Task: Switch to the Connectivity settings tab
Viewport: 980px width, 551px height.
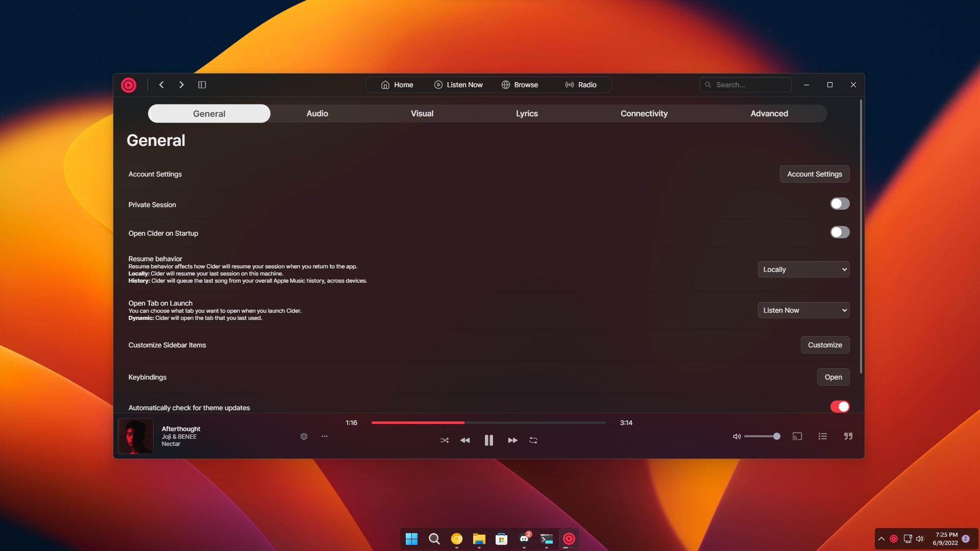Action: click(x=644, y=114)
